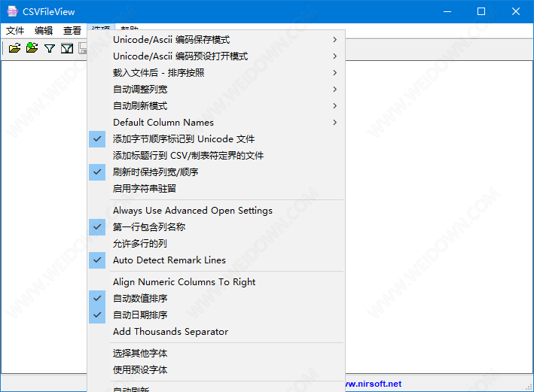Click the CSVFileView title bar app icon

[x=12, y=11]
